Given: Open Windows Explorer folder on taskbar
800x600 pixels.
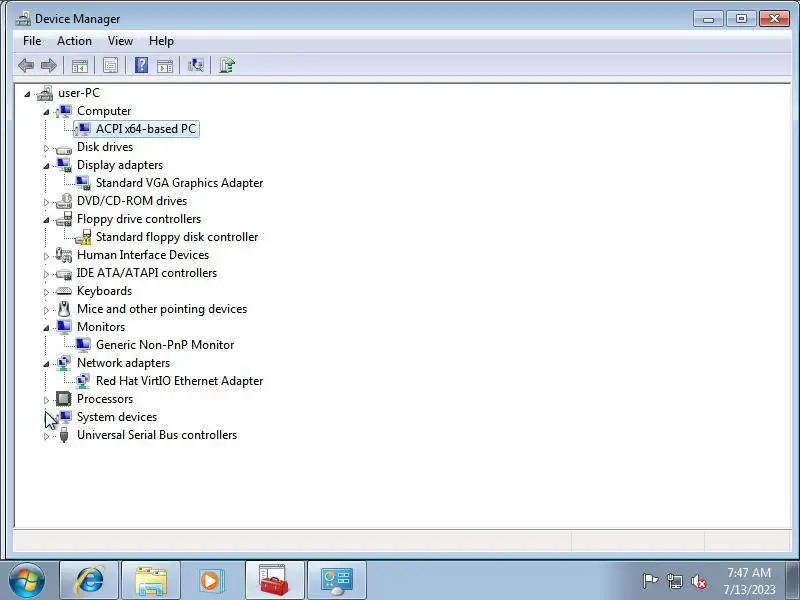Looking at the screenshot, I should click(x=151, y=580).
